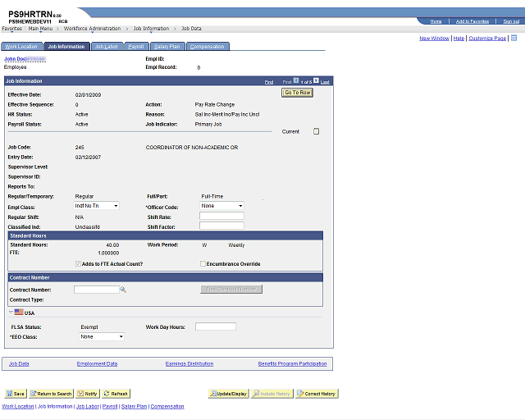Screen dimensions: 525x420
Task: Click the Notify button
Action: (88, 394)
